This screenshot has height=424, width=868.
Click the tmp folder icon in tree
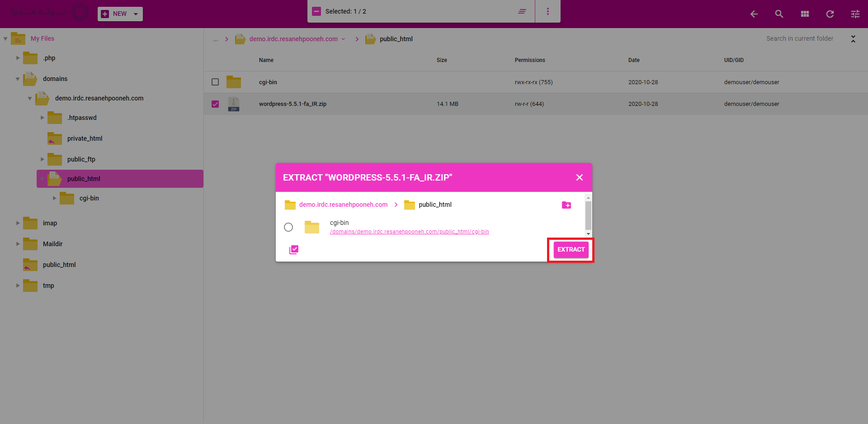pyautogui.click(x=30, y=286)
